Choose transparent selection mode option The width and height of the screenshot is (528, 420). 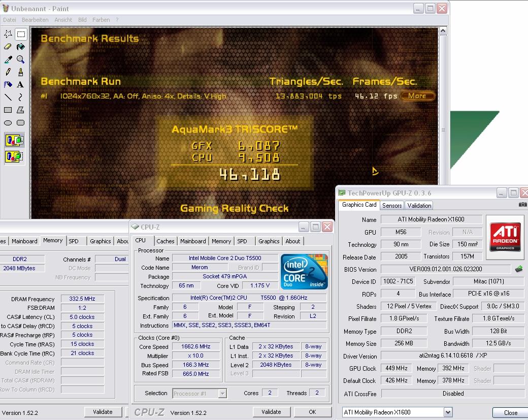point(15,156)
